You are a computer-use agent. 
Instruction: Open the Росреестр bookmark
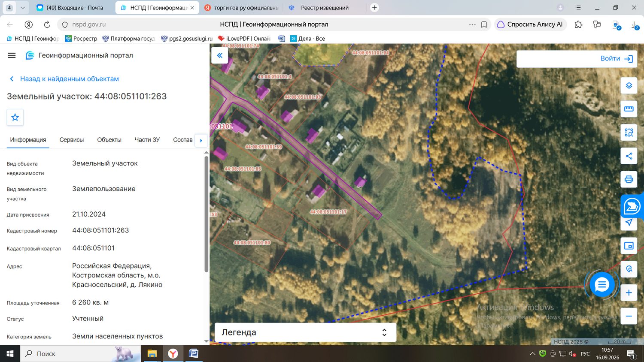[x=81, y=39]
